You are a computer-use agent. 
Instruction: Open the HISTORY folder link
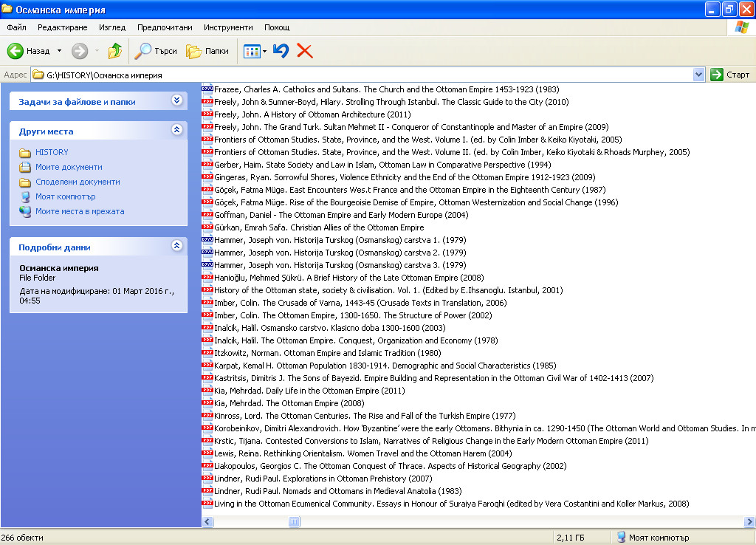pos(52,152)
